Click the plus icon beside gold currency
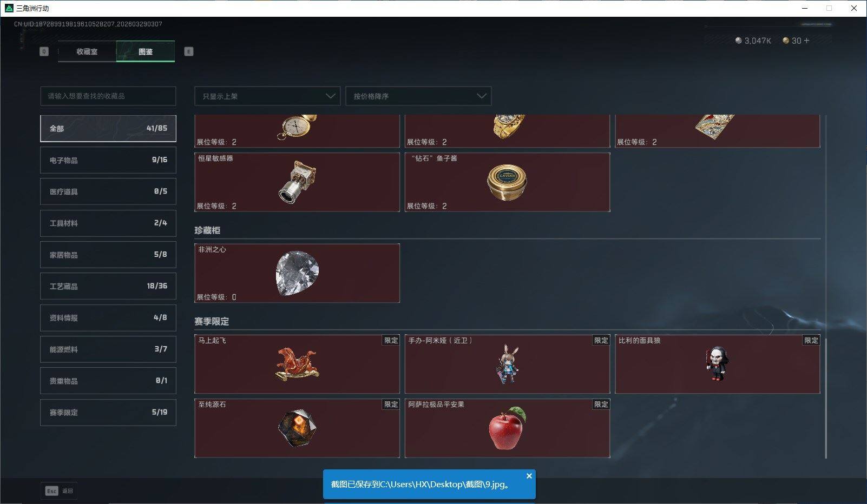This screenshot has width=867, height=504. click(x=806, y=41)
